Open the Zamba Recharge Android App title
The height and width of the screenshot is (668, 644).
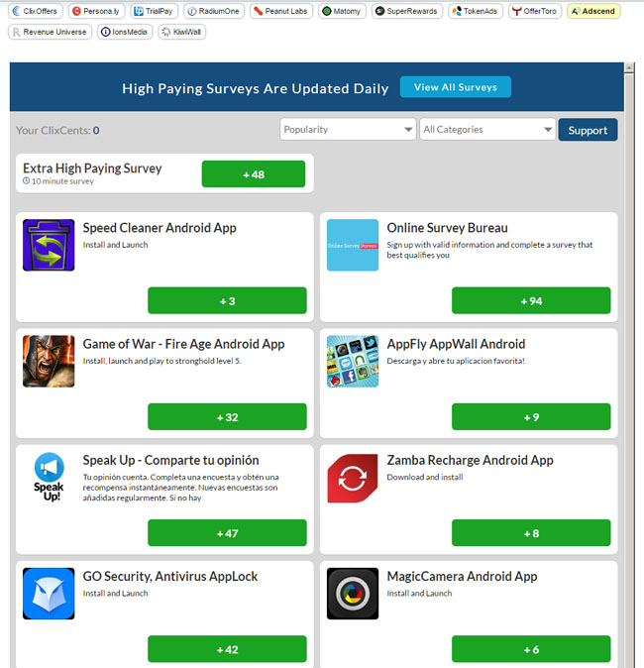(x=470, y=460)
